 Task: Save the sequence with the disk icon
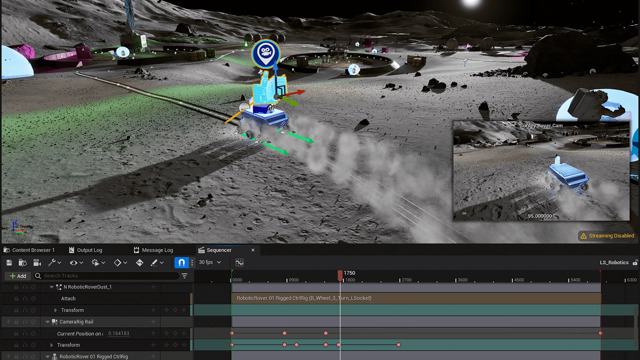pyautogui.click(x=9, y=263)
